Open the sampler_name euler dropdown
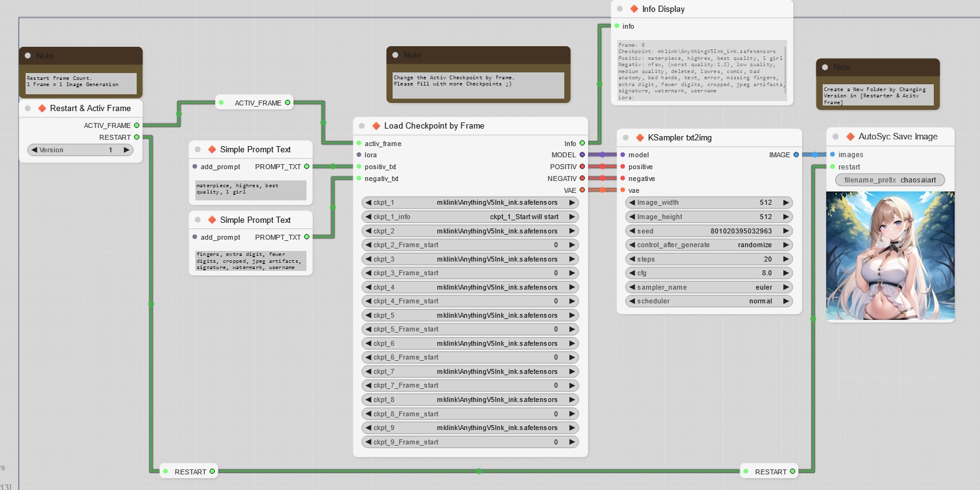980x490 pixels. click(708, 287)
